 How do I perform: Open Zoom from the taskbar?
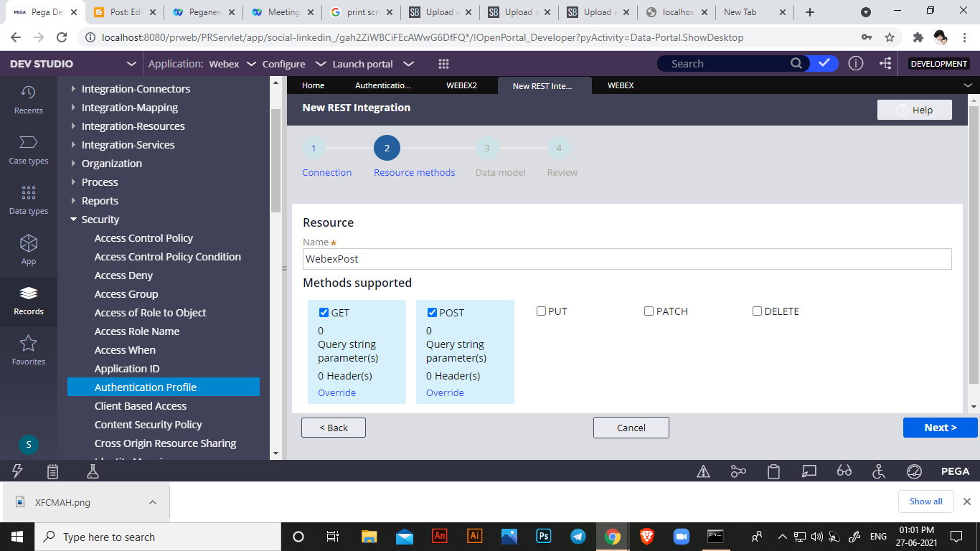pyautogui.click(x=680, y=537)
